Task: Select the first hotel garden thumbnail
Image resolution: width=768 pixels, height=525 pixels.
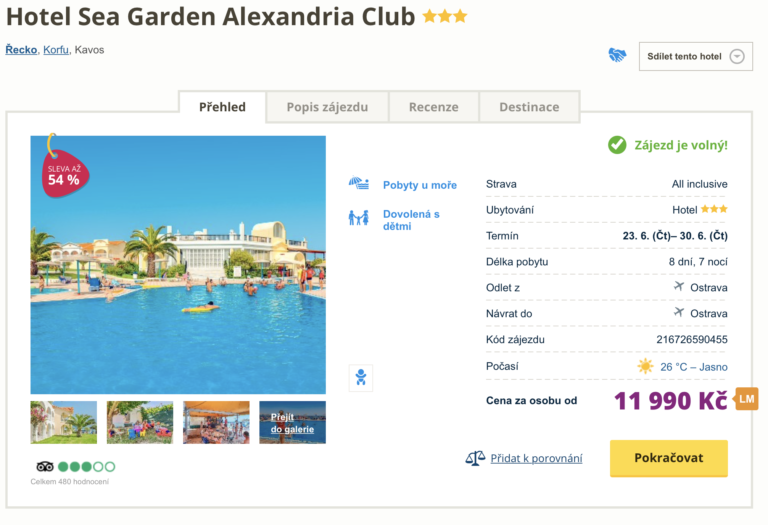Action: pyautogui.click(x=64, y=422)
